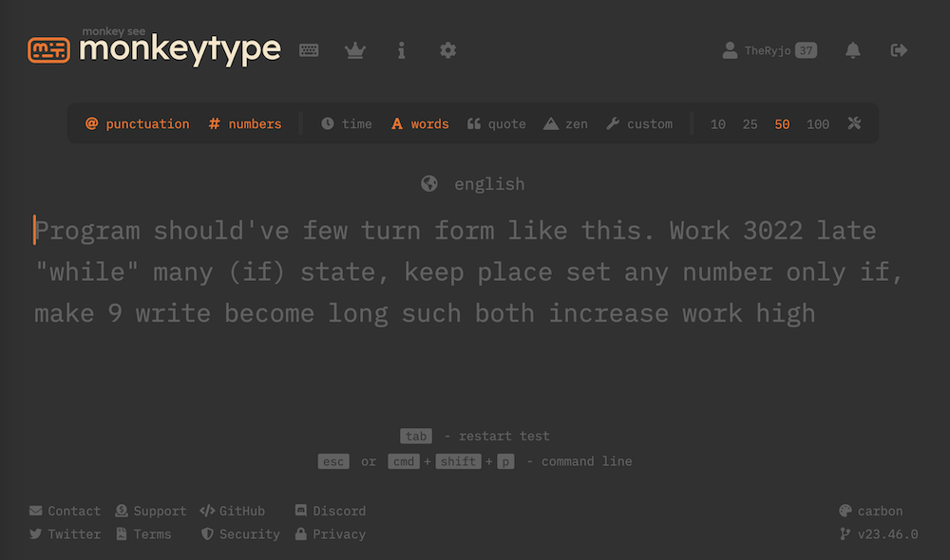This screenshot has width=950, height=560.
Task: Open the carbon theme picker
Action: click(870, 511)
